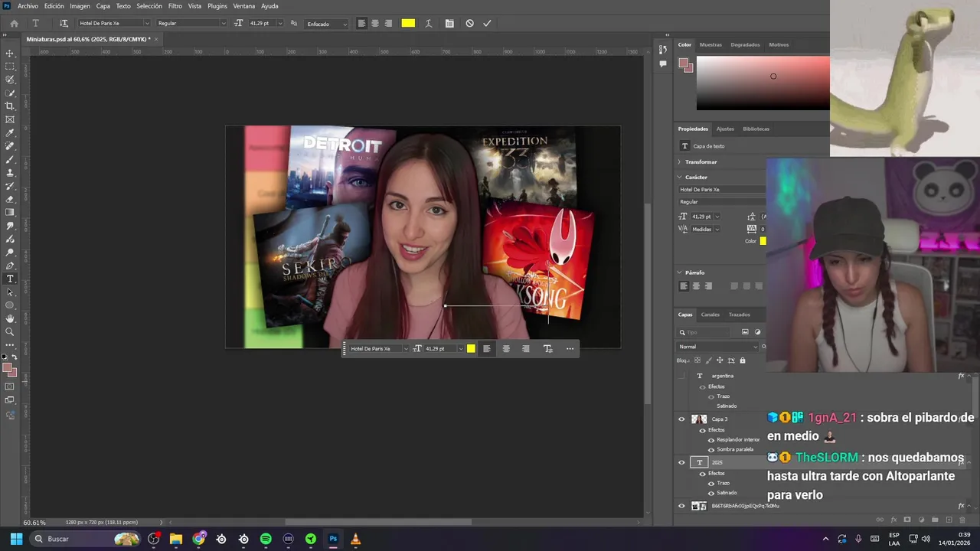This screenshot has width=980, height=551.
Task: Toggle visibility of Capa 3 layer
Action: click(681, 419)
